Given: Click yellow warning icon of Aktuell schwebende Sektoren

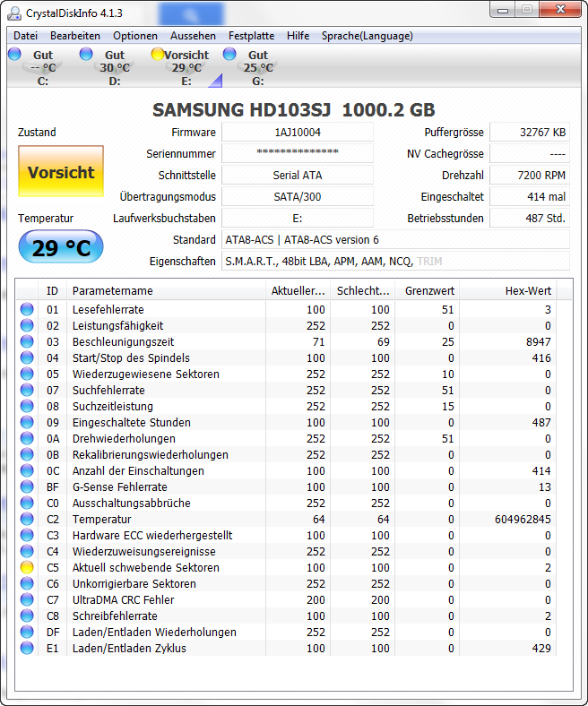Looking at the screenshot, I should click(27, 567).
